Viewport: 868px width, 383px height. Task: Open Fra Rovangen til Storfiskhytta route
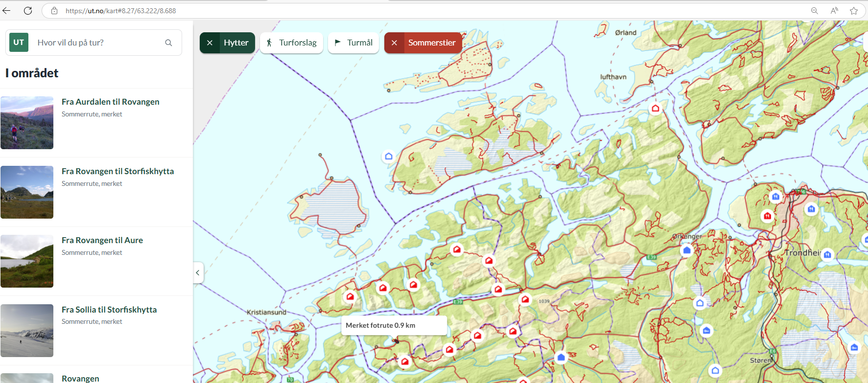[117, 171]
